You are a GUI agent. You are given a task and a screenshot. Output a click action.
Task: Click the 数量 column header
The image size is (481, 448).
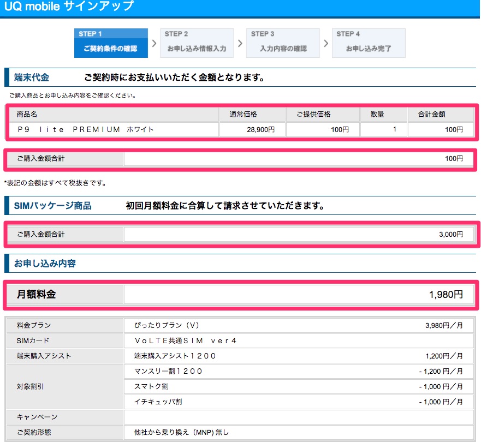pyautogui.click(x=384, y=115)
